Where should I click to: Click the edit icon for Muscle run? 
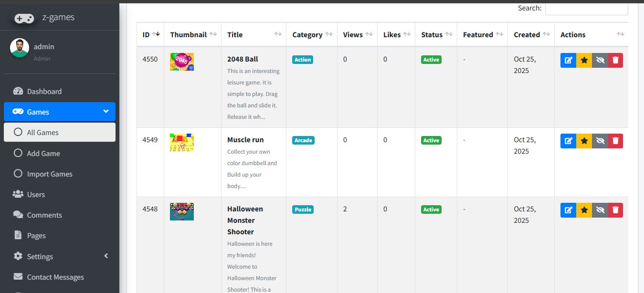[568, 141]
